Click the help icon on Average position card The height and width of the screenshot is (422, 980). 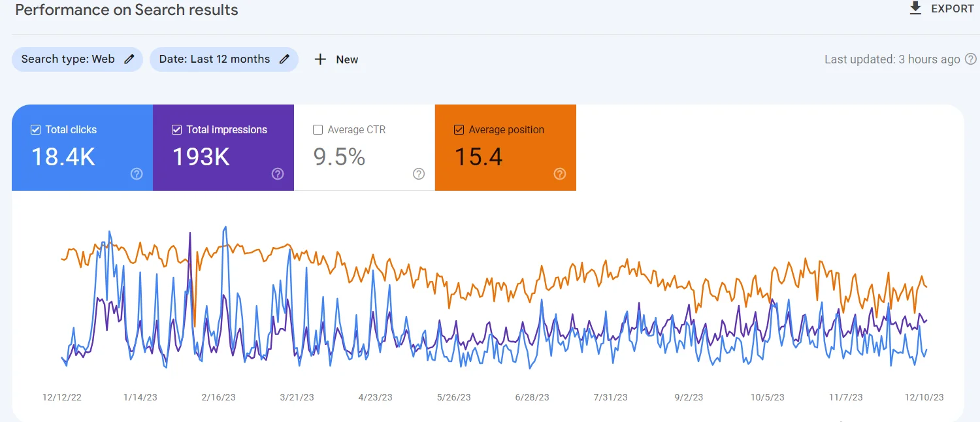pos(560,174)
